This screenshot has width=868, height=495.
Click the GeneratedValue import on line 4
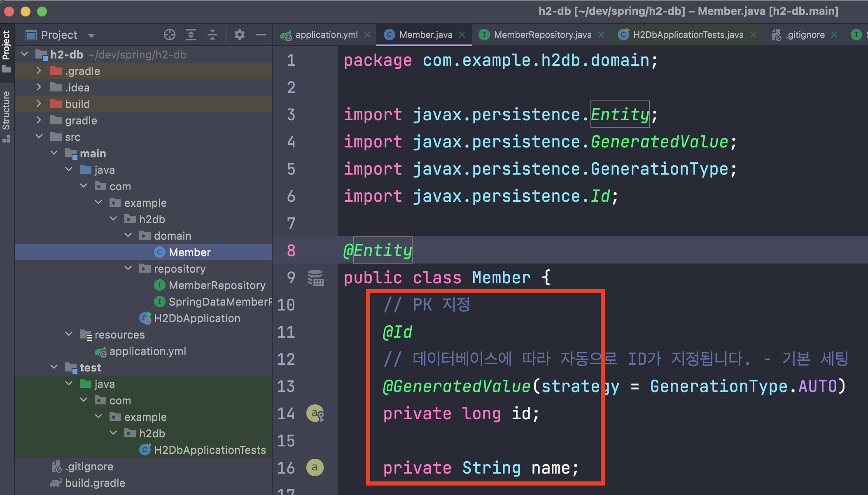[x=659, y=142]
